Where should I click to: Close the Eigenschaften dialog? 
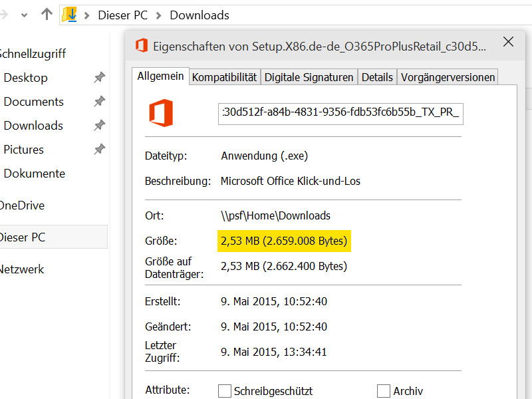[508, 42]
